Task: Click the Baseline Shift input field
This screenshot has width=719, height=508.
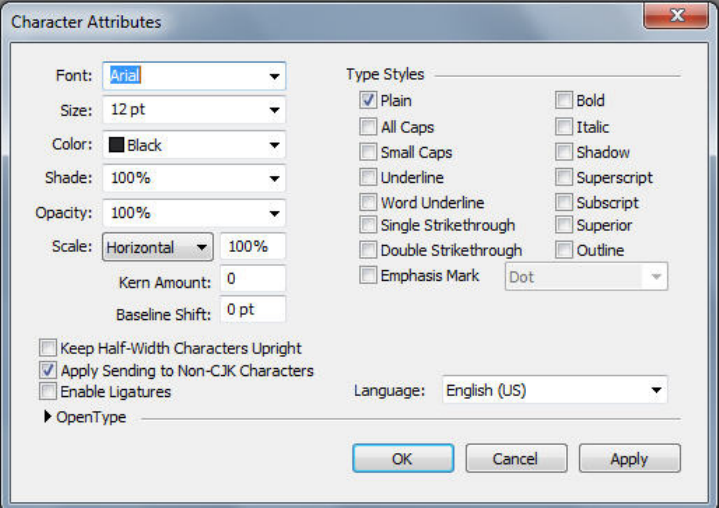Action: pos(252,310)
